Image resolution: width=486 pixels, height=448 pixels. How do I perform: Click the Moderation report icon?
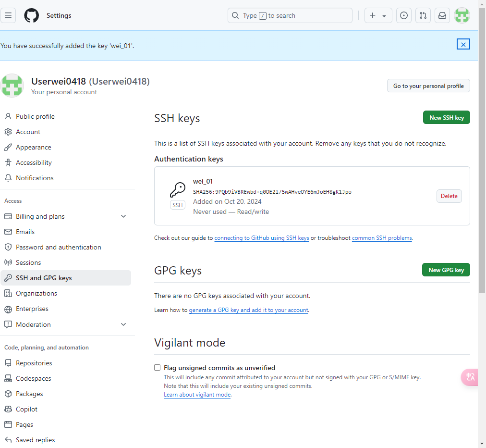[x=8, y=324]
